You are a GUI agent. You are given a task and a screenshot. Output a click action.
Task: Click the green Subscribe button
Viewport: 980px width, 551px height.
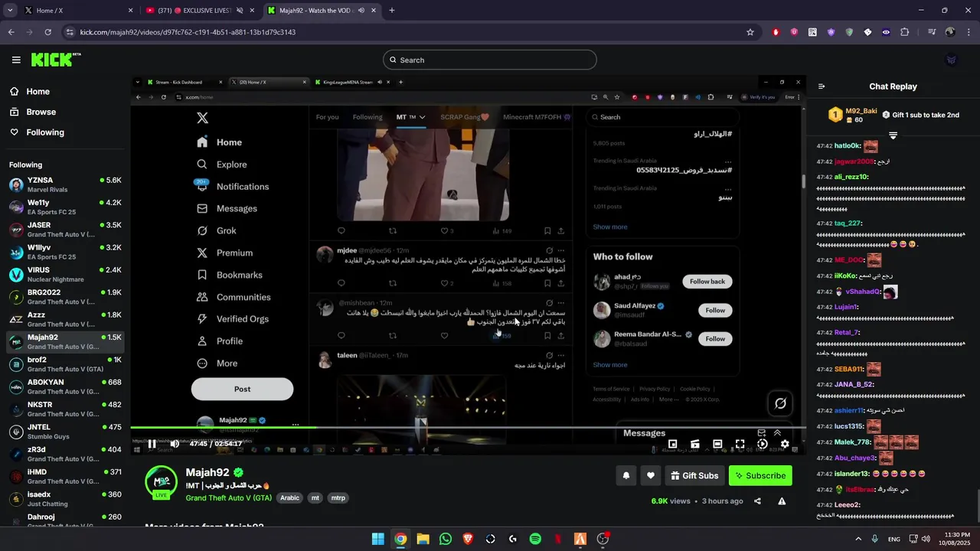(x=760, y=475)
